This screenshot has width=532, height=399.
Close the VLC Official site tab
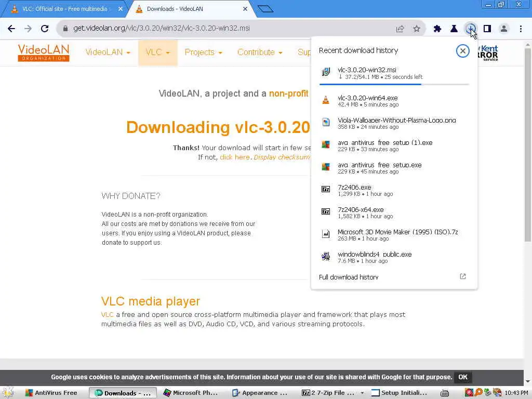(x=121, y=9)
